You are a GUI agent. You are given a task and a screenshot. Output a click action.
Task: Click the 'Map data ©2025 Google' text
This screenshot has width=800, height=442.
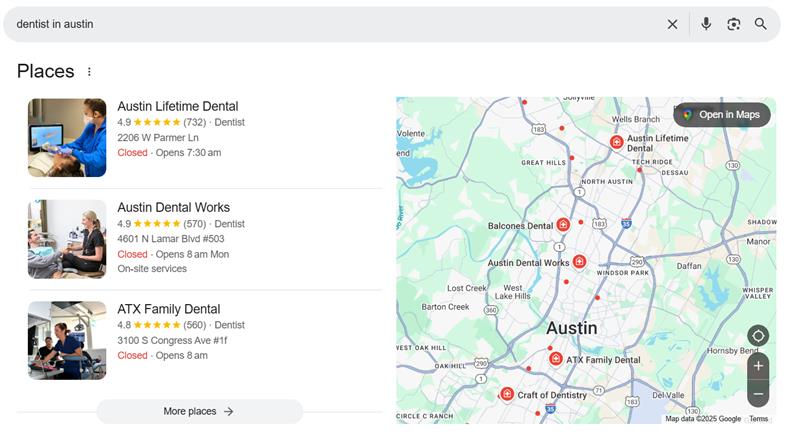[703, 419]
